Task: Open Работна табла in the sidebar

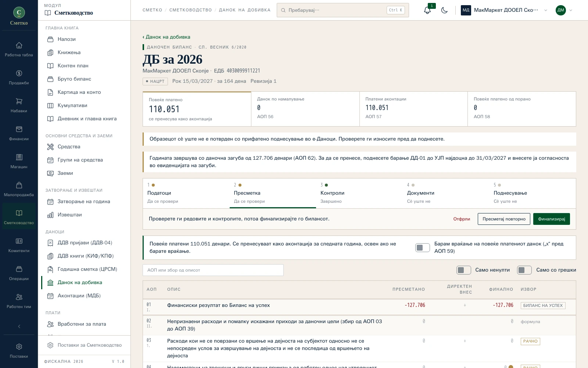Action: [x=19, y=49]
